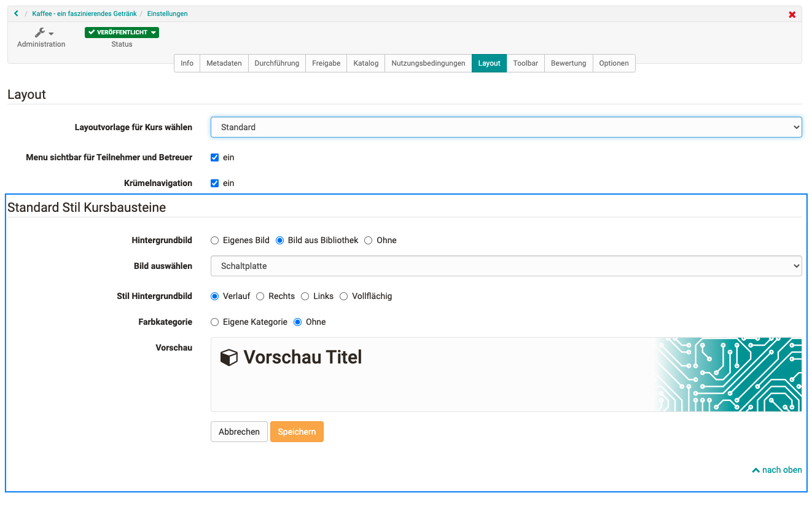Open the Metadaten tab
This screenshot has width=812, height=509.
click(224, 63)
